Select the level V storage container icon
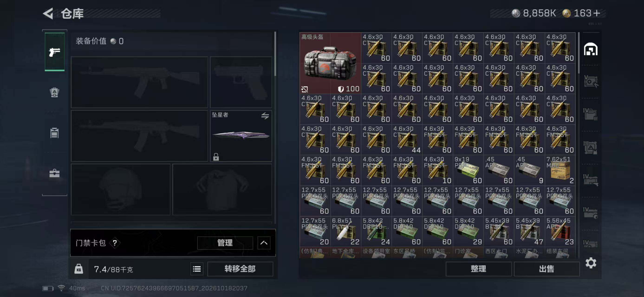The height and width of the screenshot is (297, 644). 591,81
